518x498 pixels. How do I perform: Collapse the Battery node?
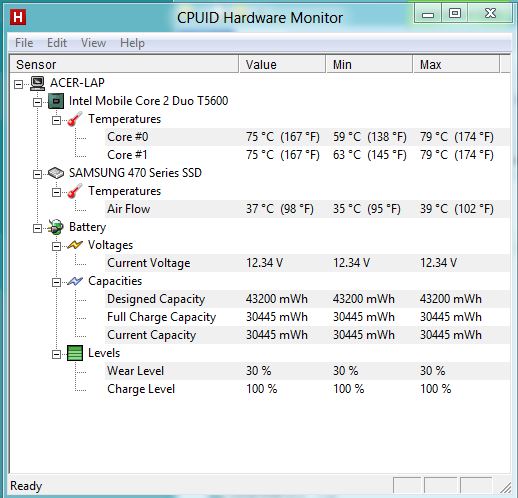coord(37,228)
